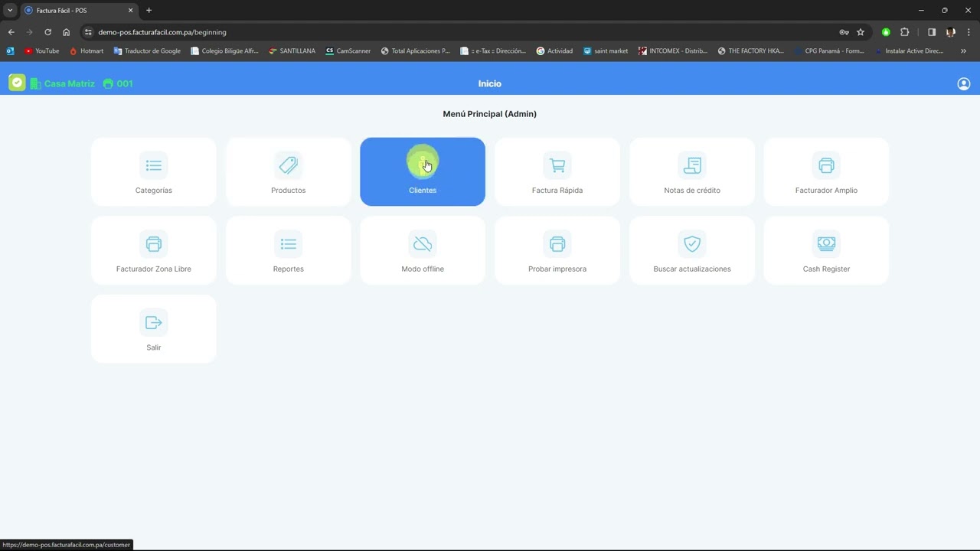Click the Menú Principal (Admin) heading
The image size is (980, 551).
point(490,114)
